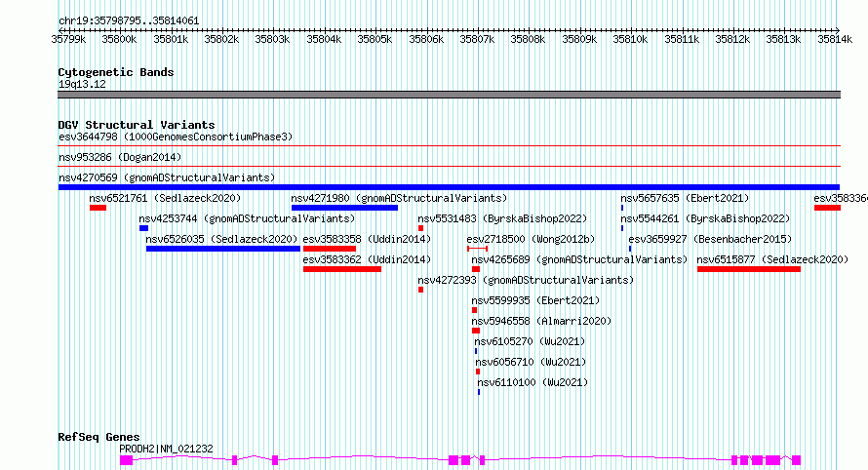The width and height of the screenshot is (868, 470).
Task: Click the 35804k ruler tick label
Action: [324, 39]
